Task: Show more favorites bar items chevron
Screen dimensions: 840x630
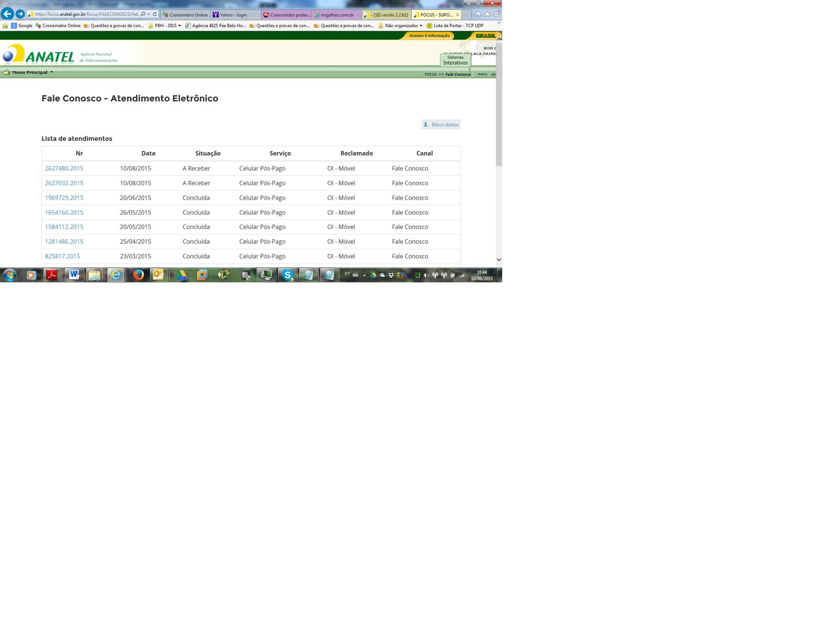Action: (x=499, y=23)
